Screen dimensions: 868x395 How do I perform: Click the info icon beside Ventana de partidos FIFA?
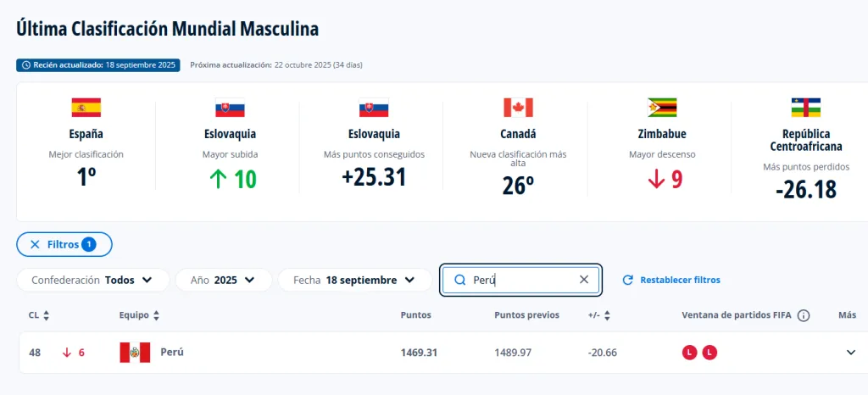click(804, 315)
